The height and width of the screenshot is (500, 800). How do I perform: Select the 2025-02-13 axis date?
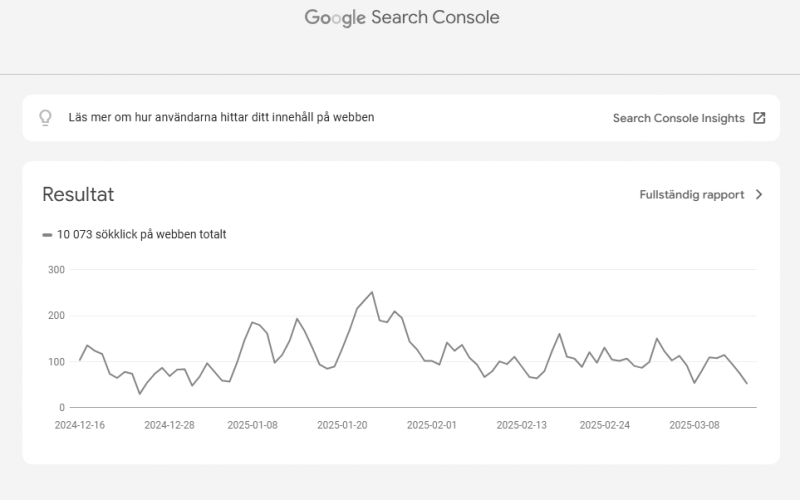(x=521, y=425)
